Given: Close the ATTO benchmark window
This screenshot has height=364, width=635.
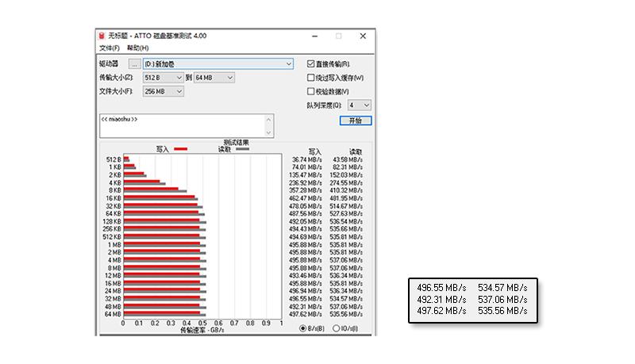Looking at the screenshot, I should tap(363, 36).
